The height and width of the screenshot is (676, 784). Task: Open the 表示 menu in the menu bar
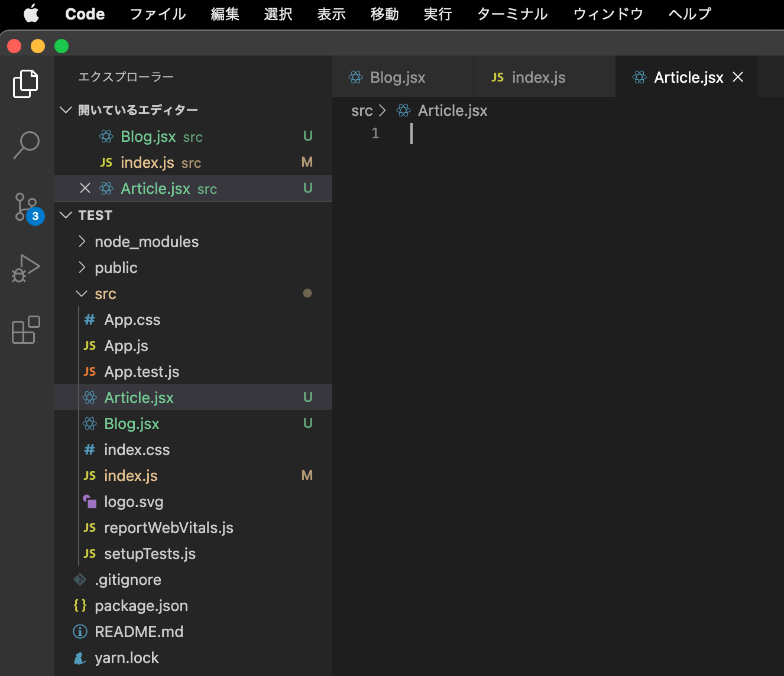331,14
